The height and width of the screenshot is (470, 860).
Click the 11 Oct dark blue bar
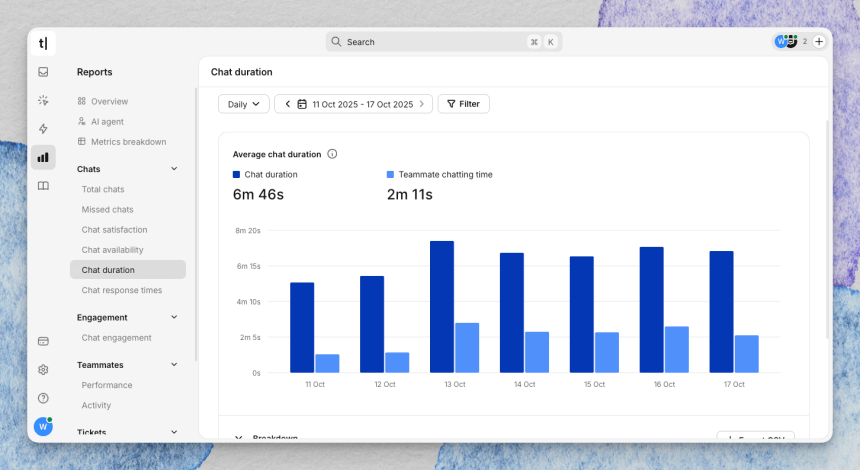[302, 327]
